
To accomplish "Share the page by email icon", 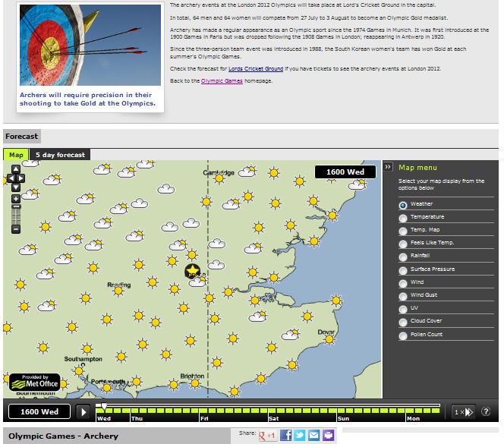I will pos(313,436).
